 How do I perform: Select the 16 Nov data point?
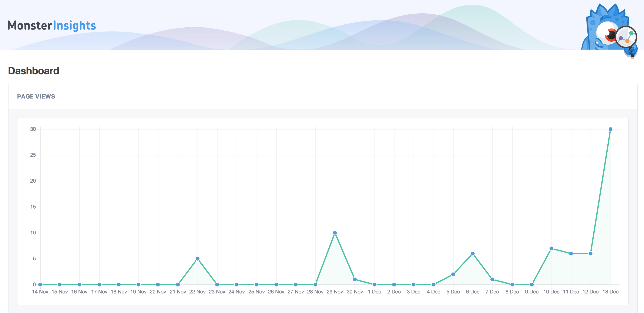pyautogui.click(x=80, y=285)
